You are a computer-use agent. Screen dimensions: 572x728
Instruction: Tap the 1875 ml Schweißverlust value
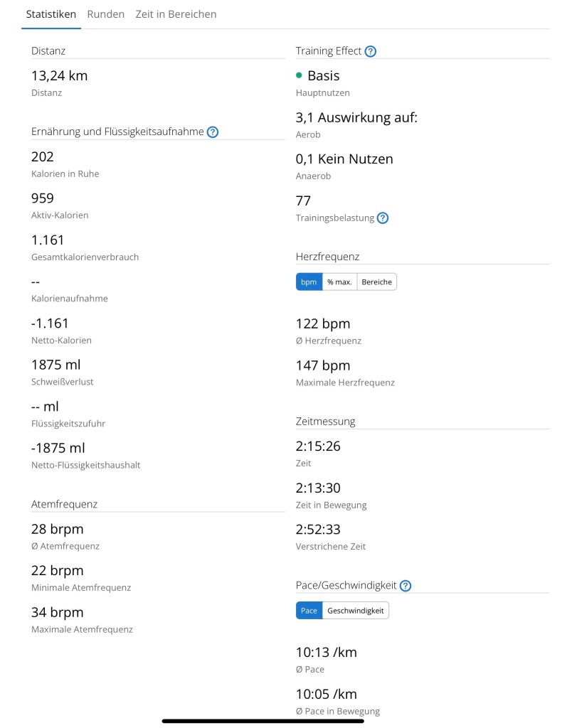pyautogui.click(x=57, y=365)
